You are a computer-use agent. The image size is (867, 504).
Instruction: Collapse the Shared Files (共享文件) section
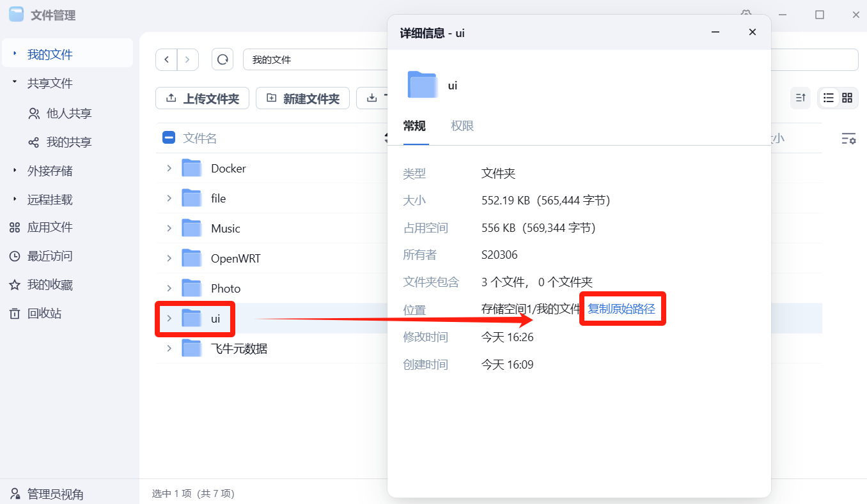point(15,83)
